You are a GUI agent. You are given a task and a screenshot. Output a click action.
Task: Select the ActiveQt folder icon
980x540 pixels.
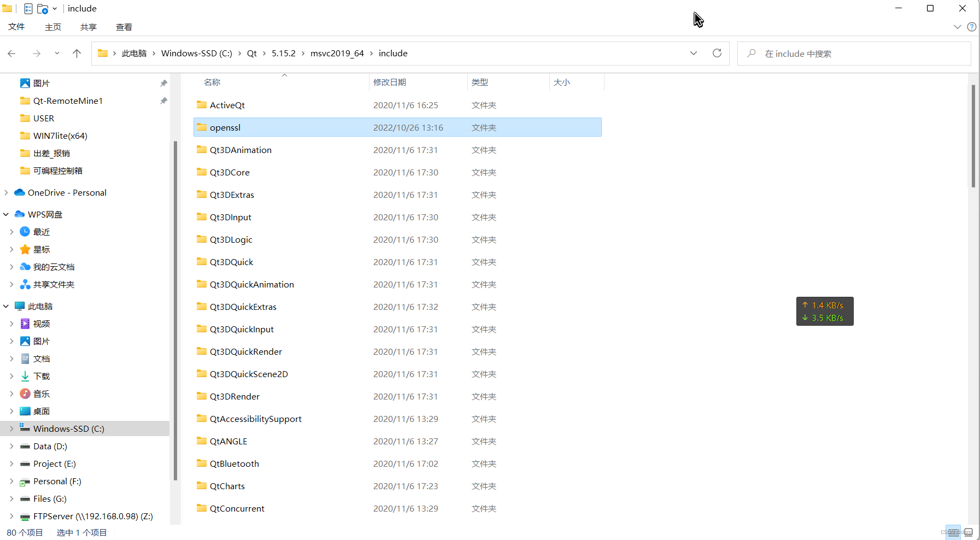click(202, 104)
